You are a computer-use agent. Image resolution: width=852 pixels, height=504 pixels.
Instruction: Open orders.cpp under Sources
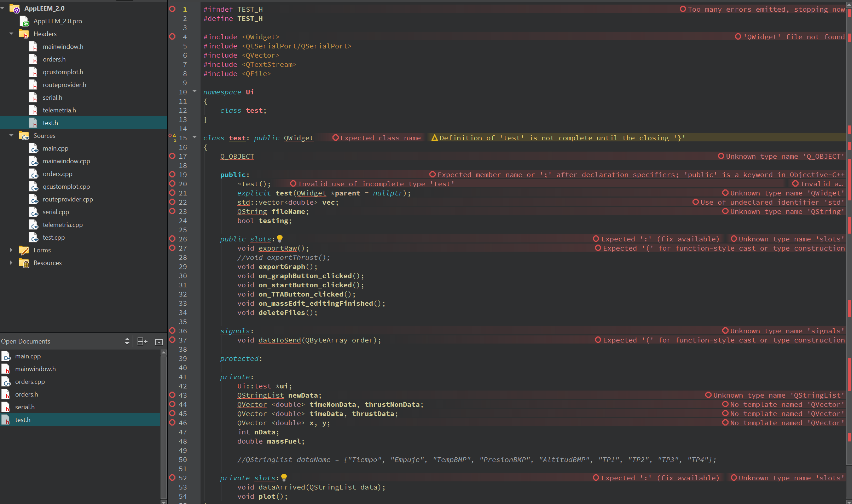[x=58, y=174]
